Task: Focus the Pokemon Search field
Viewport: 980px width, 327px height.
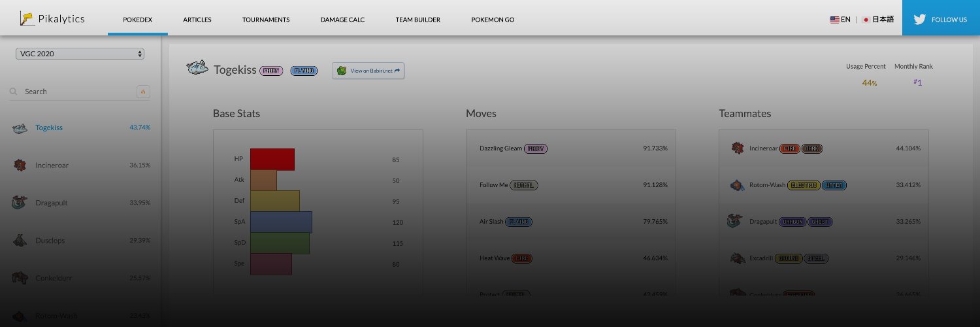Action: pos(78,92)
